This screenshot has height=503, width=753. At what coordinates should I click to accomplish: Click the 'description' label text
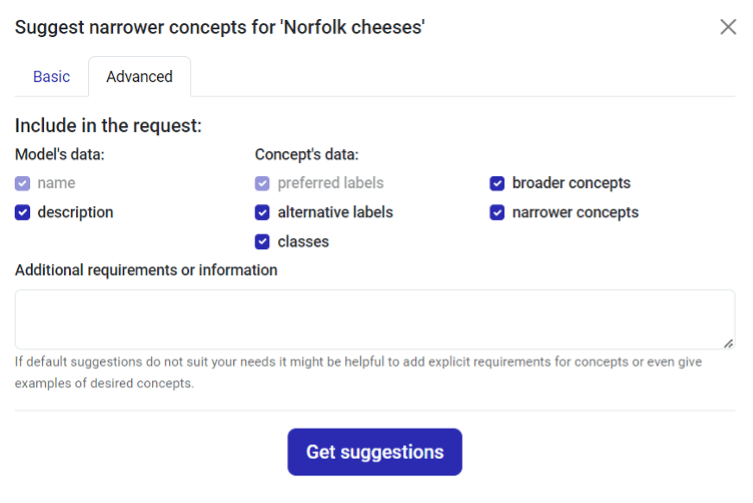coord(76,212)
